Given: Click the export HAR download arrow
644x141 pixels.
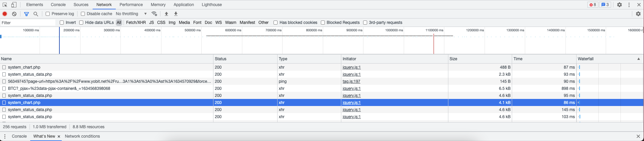Looking at the screenshot, I should click(x=176, y=14).
